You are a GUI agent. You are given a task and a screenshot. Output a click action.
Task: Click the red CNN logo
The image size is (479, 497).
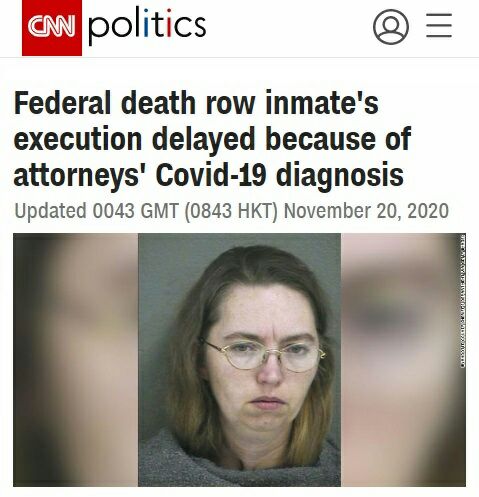52,28
